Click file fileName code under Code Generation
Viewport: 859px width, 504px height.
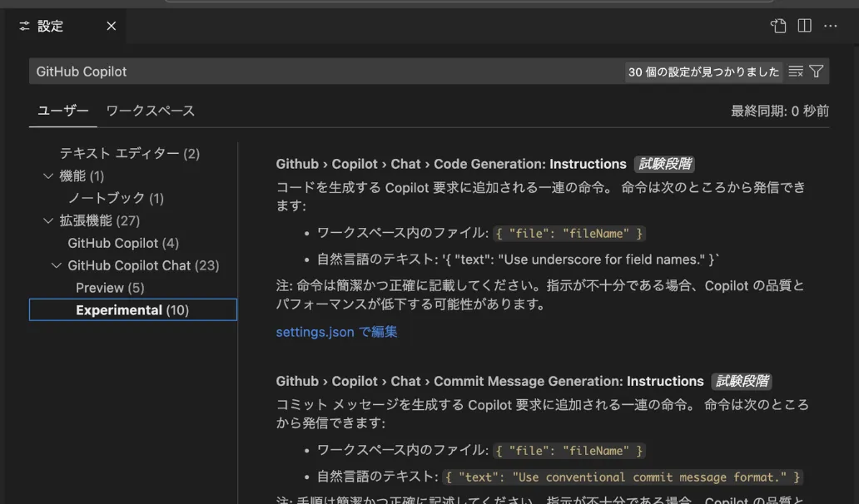569,234
